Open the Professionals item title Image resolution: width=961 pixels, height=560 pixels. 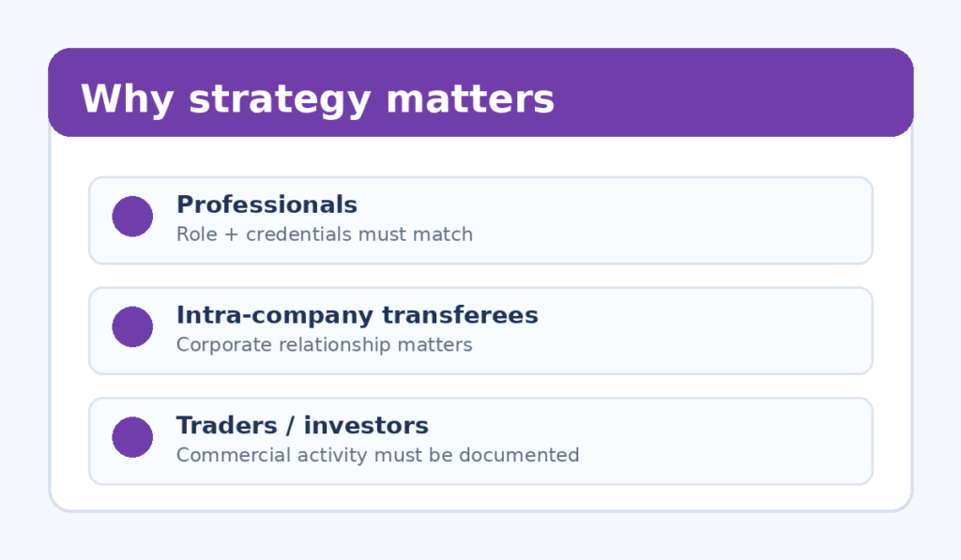pyautogui.click(x=267, y=204)
